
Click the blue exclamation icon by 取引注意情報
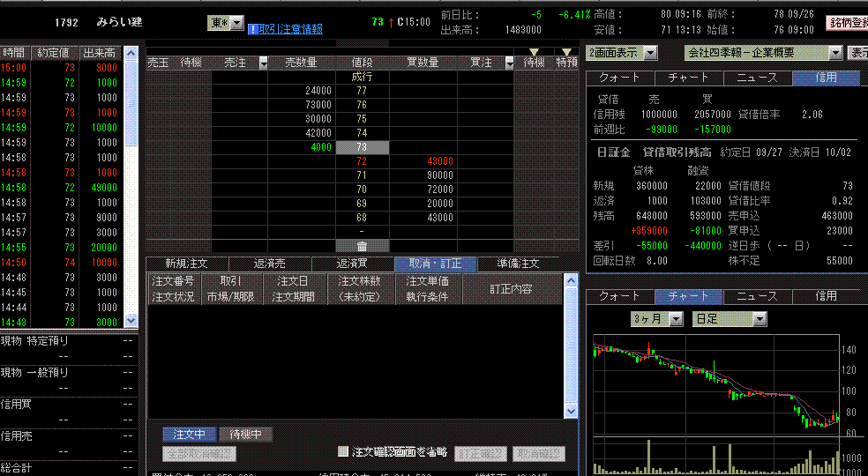252,29
